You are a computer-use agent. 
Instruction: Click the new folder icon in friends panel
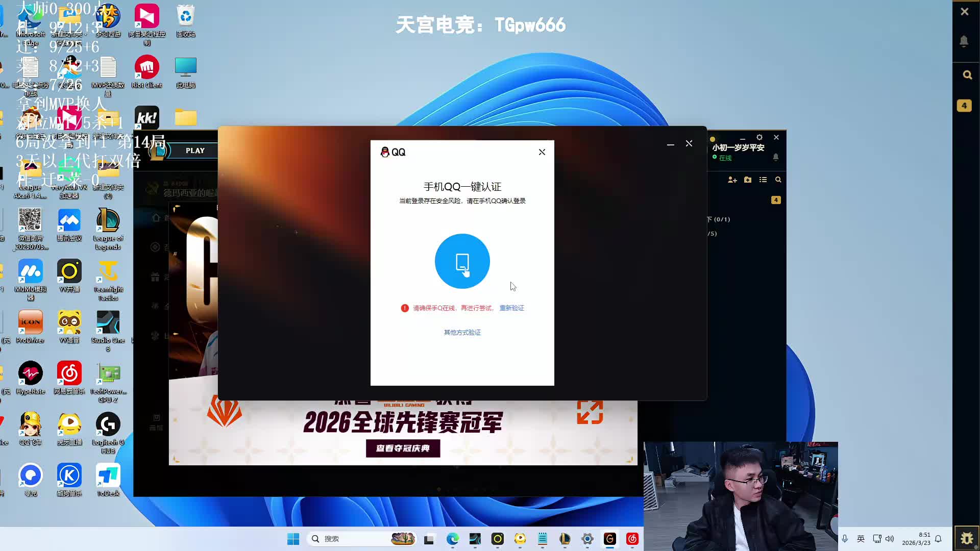(x=748, y=180)
